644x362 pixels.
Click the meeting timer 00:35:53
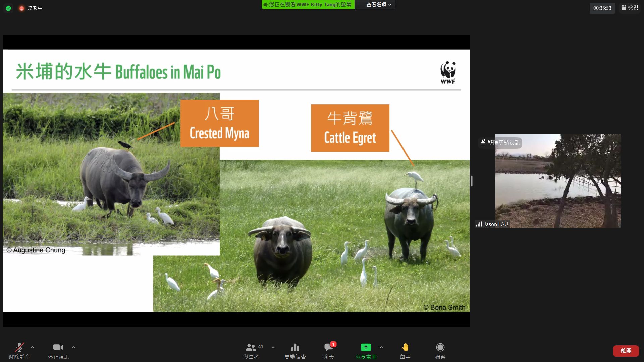pyautogui.click(x=602, y=8)
